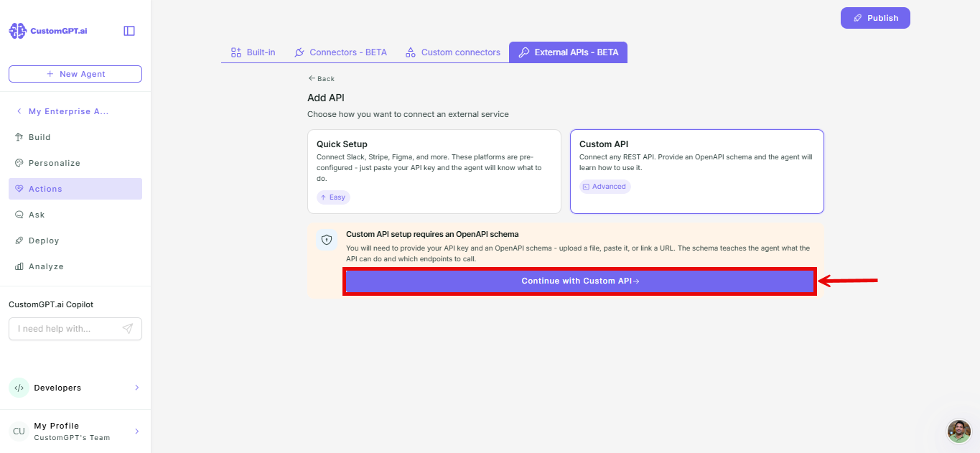Screen dimensions: 980x453
Task: Click the Advanced badge icon
Action: 586,187
